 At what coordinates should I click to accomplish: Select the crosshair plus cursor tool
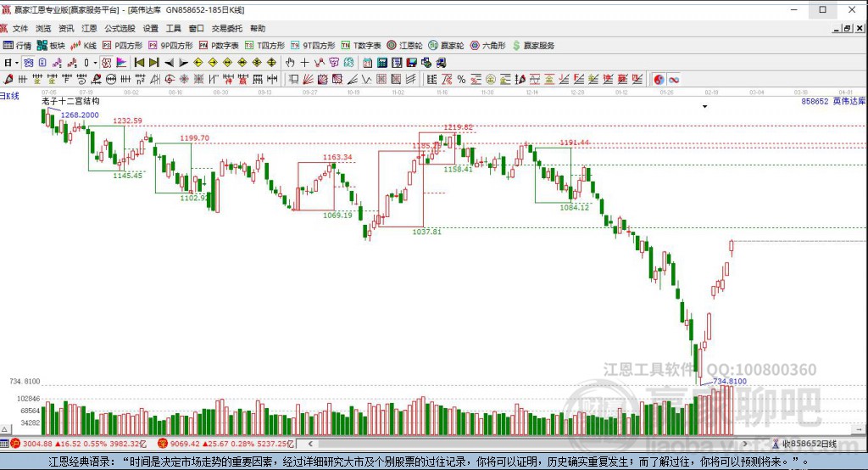(x=304, y=63)
